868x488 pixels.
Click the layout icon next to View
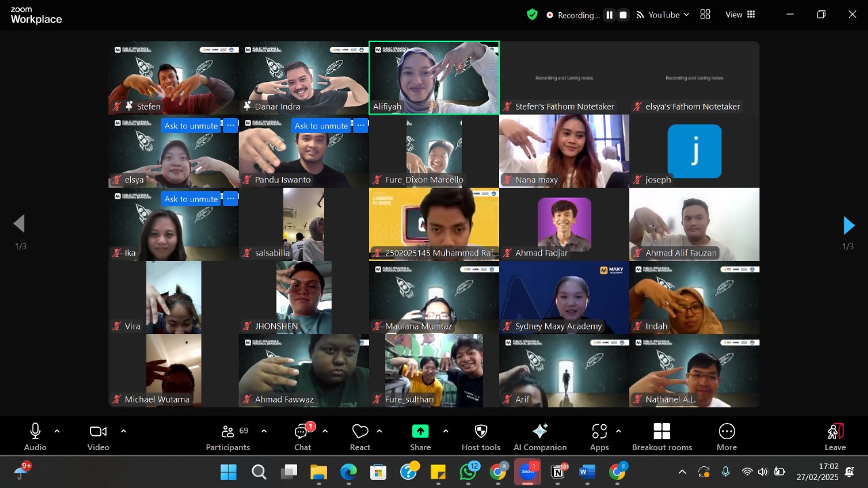[x=705, y=15]
